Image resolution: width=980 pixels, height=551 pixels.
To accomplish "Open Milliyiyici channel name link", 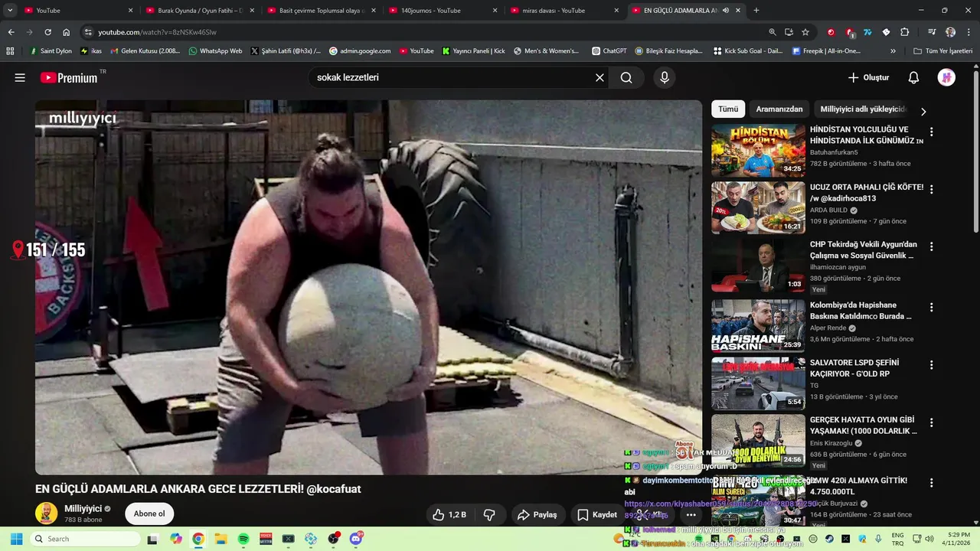I will coord(83,508).
